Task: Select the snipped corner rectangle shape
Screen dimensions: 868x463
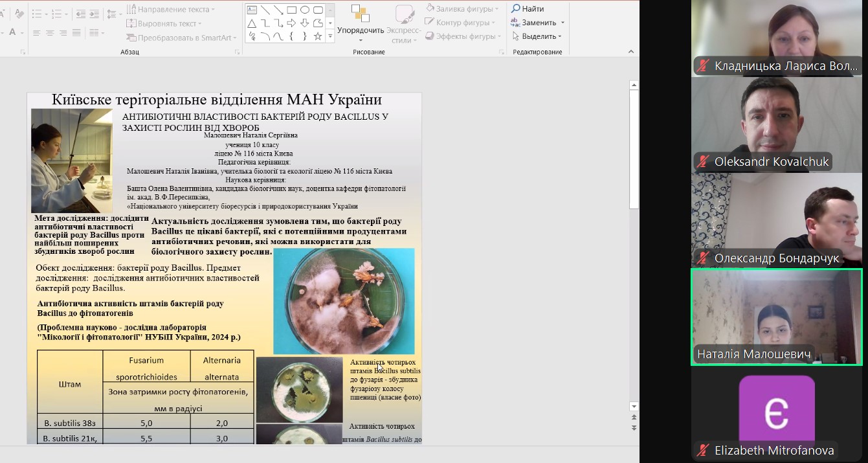Action: click(318, 23)
